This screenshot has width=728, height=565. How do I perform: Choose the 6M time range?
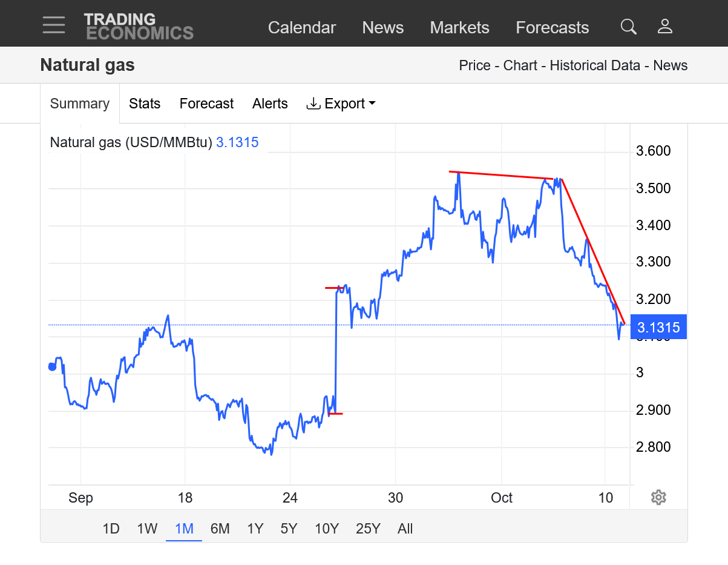(x=220, y=529)
